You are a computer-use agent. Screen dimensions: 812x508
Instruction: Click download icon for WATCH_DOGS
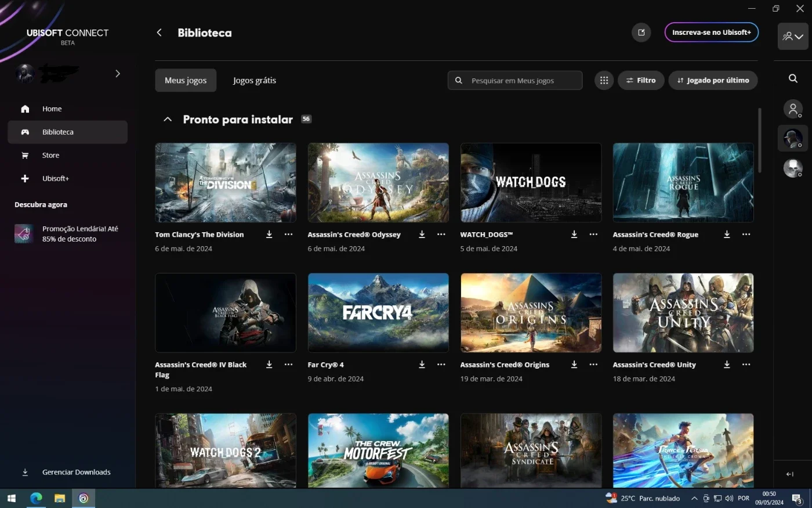[574, 235]
